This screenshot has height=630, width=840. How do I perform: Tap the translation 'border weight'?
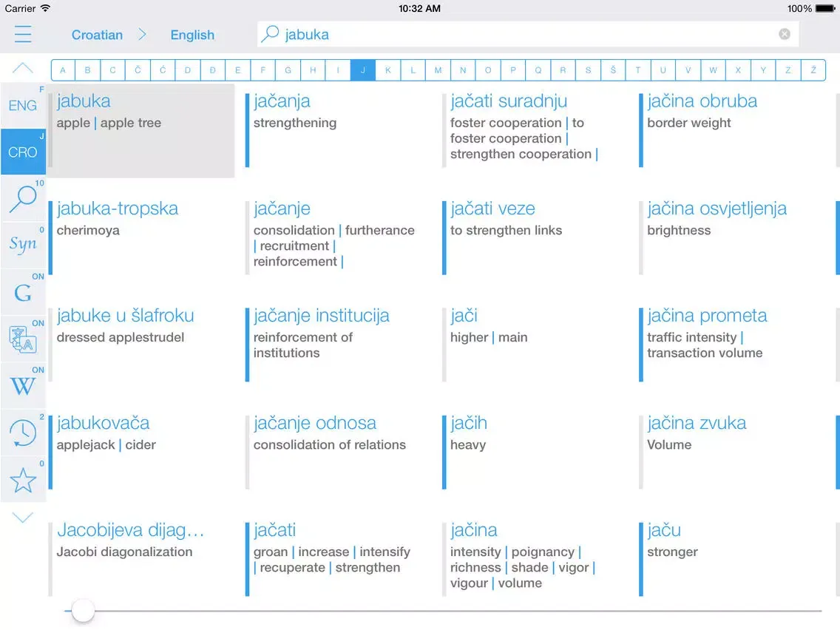(689, 123)
